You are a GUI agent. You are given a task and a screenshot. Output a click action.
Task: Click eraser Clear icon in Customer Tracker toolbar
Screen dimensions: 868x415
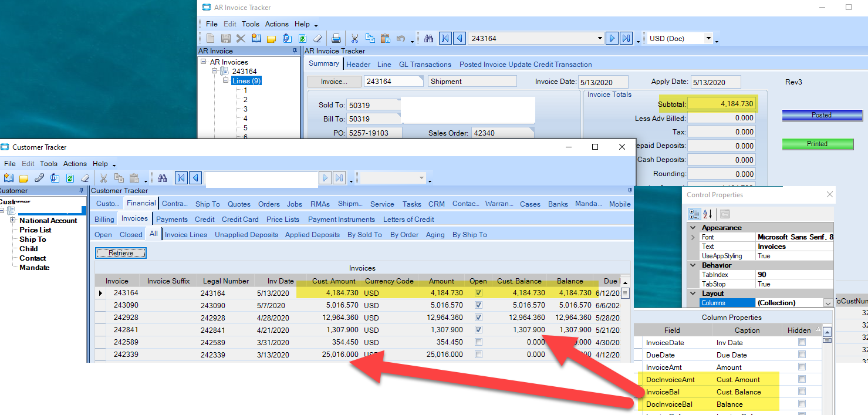pyautogui.click(x=85, y=178)
